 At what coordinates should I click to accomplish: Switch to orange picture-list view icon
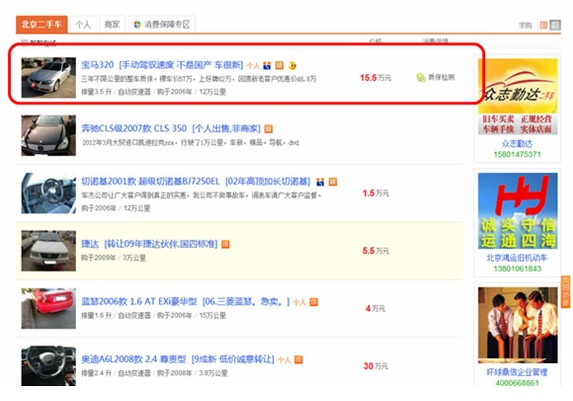[544, 25]
